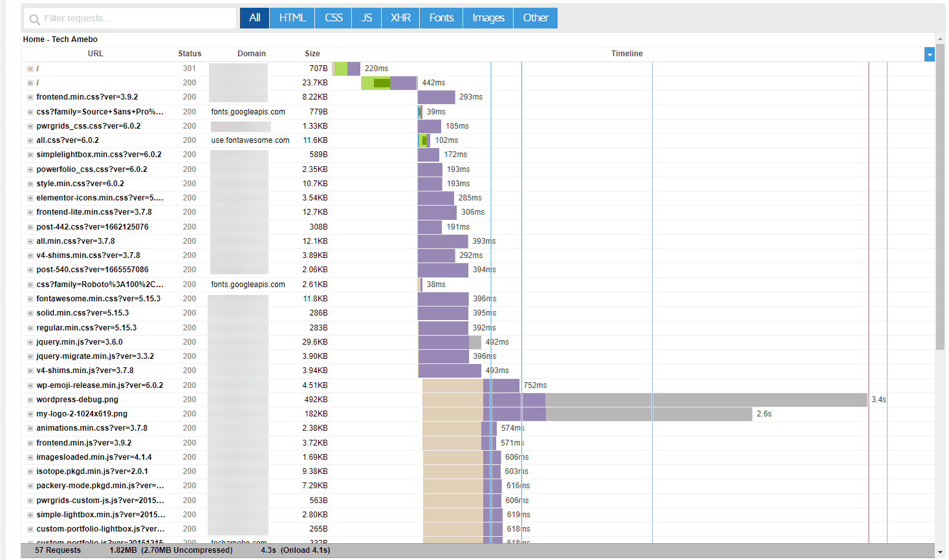Viewport: 949px width, 560px height.
Task: Expand the pwrgrids_css.css request row
Action: [x=30, y=126]
